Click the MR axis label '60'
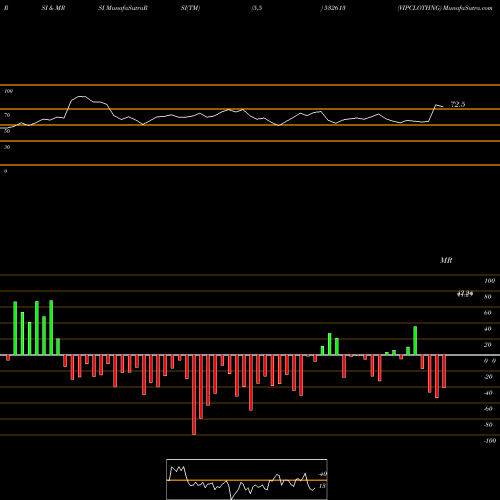 488,313
